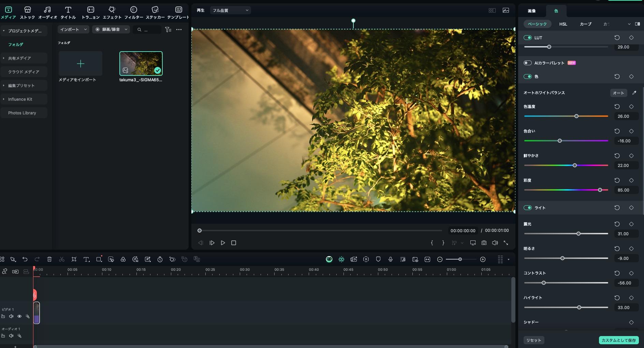Select the crop tool in timeline toolbar
This screenshot has width=644, height=348.
[x=74, y=259]
